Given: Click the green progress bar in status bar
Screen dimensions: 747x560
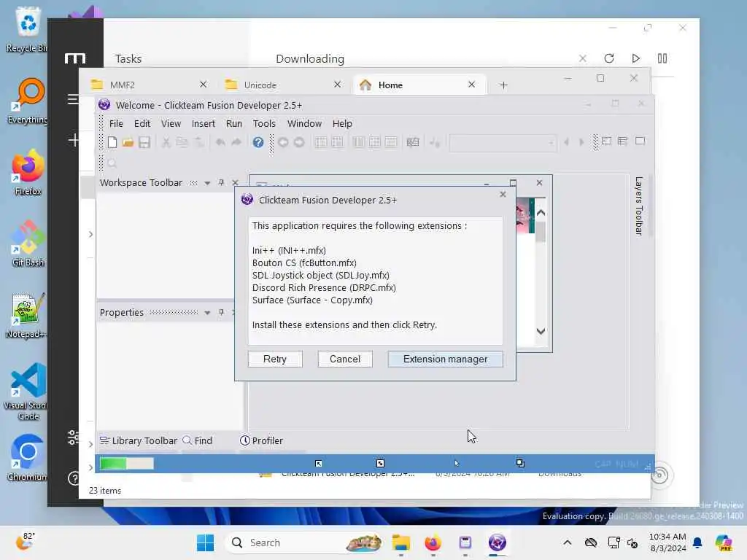Looking at the screenshot, I should (127, 463).
